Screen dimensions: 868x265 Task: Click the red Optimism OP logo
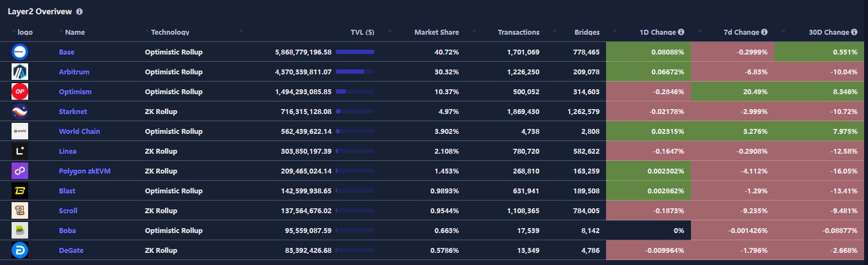[x=20, y=91]
